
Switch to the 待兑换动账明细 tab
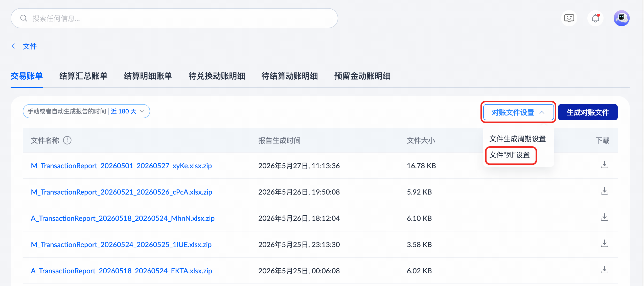pyautogui.click(x=217, y=76)
